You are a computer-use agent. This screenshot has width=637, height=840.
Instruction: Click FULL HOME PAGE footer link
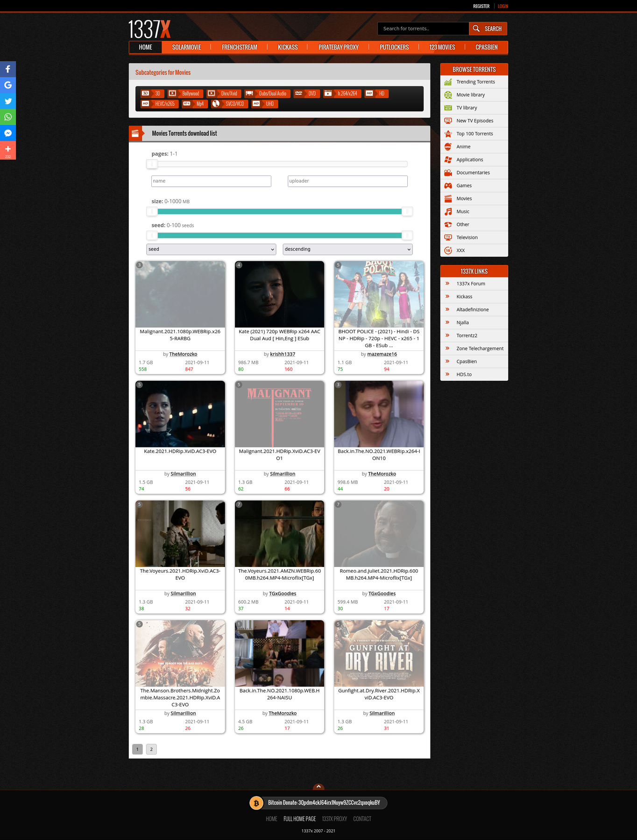(x=300, y=819)
